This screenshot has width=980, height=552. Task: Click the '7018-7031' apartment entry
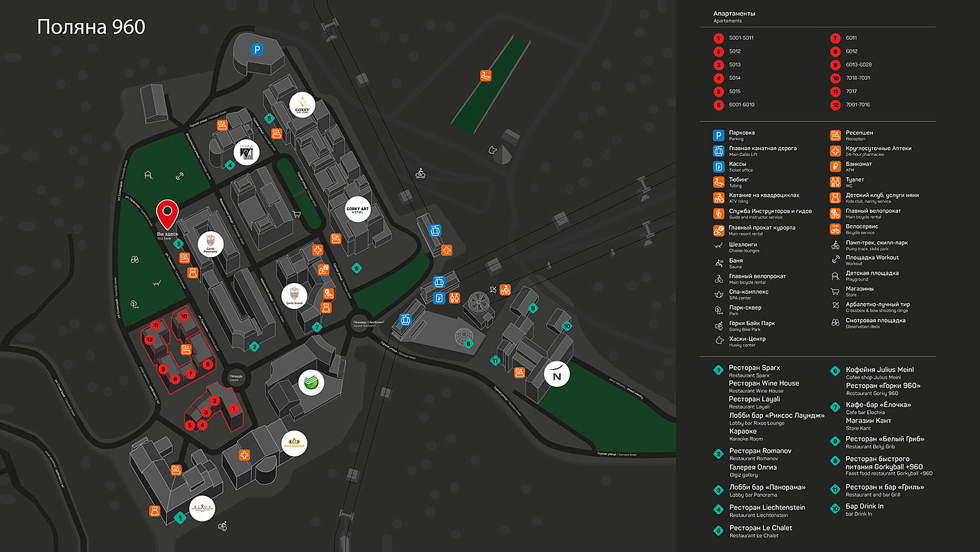(x=857, y=78)
